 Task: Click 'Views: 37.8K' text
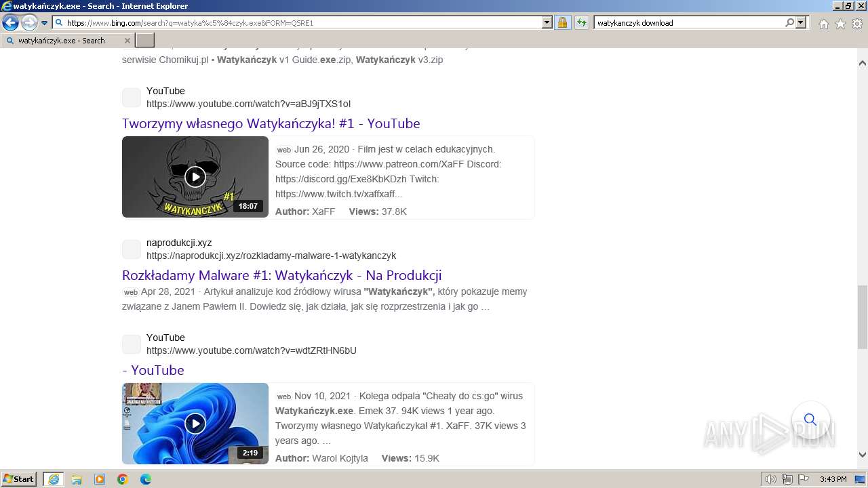click(378, 211)
